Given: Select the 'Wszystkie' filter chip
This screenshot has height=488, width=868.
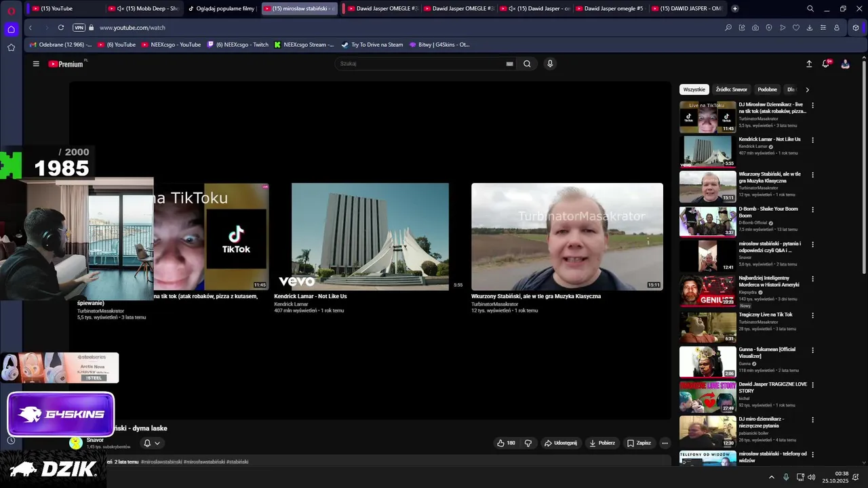Looking at the screenshot, I should 694,89.
